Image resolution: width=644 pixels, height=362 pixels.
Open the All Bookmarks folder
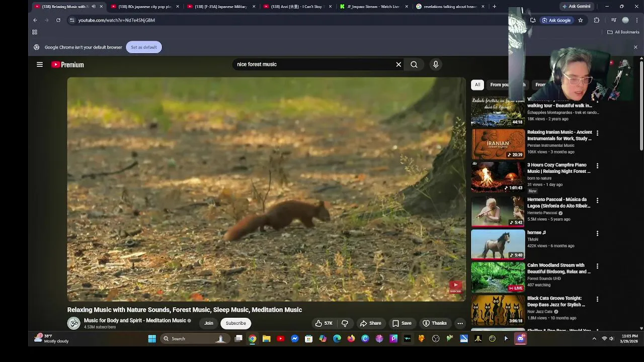(623, 32)
